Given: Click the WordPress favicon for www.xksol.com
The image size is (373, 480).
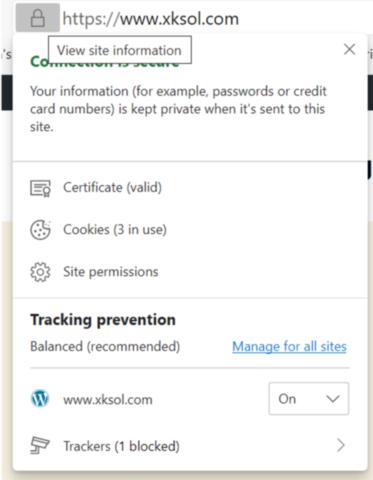Looking at the screenshot, I should tap(40, 399).
